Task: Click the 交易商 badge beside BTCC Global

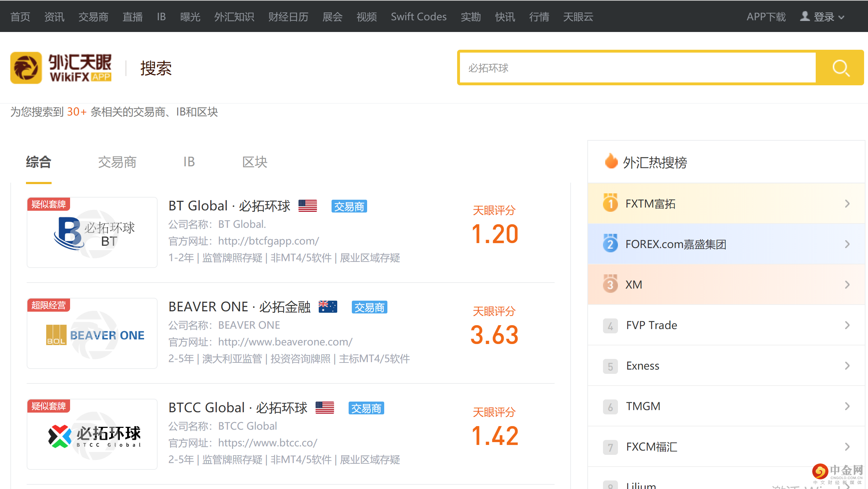Action: [366, 408]
